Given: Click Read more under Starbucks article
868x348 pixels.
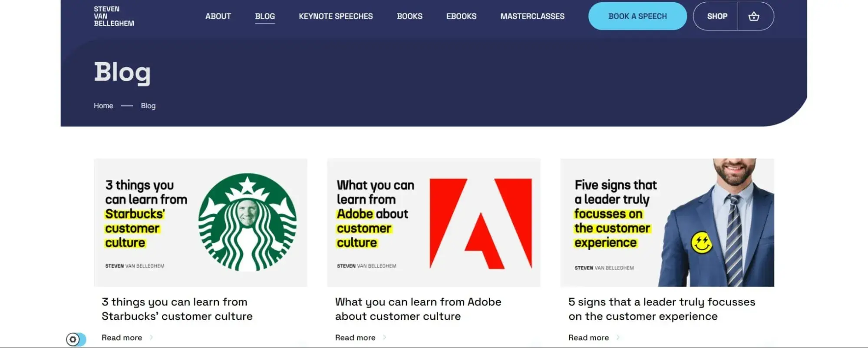Looking at the screenshot, I should tap(122, 338).
